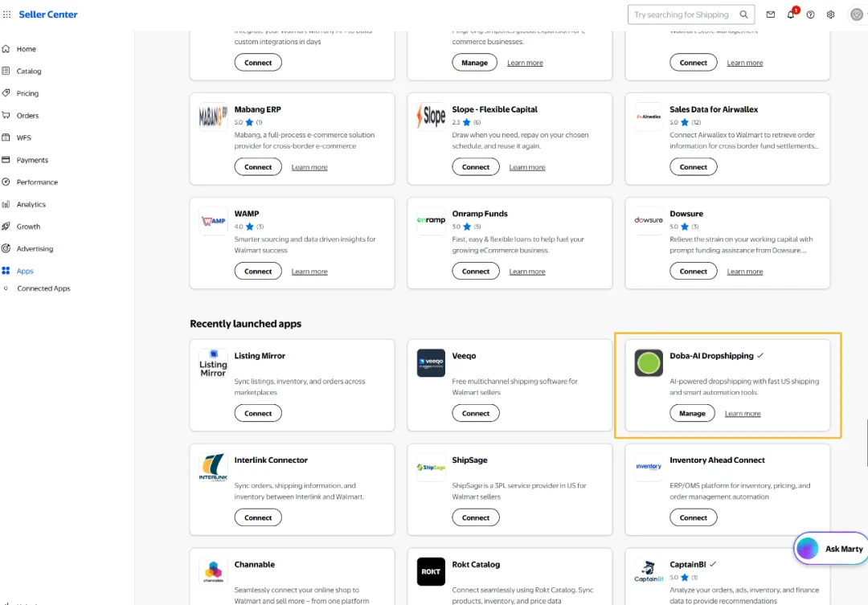Focus the Try searching for Shipping field
Screen dimensions: 868x605
click(691, 14)
